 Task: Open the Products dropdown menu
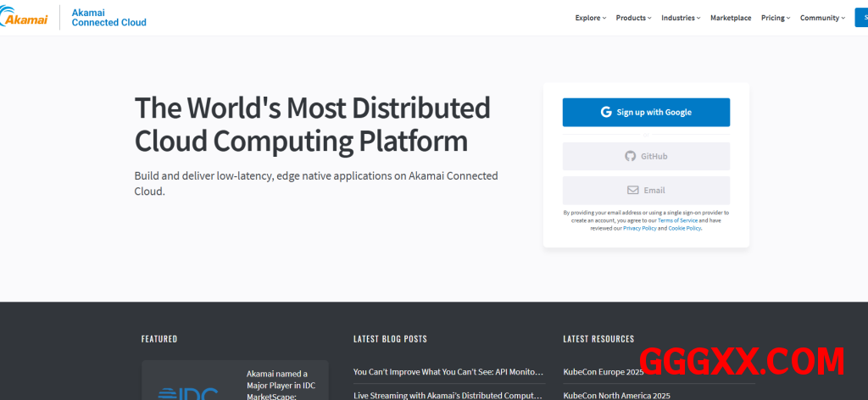632,18
